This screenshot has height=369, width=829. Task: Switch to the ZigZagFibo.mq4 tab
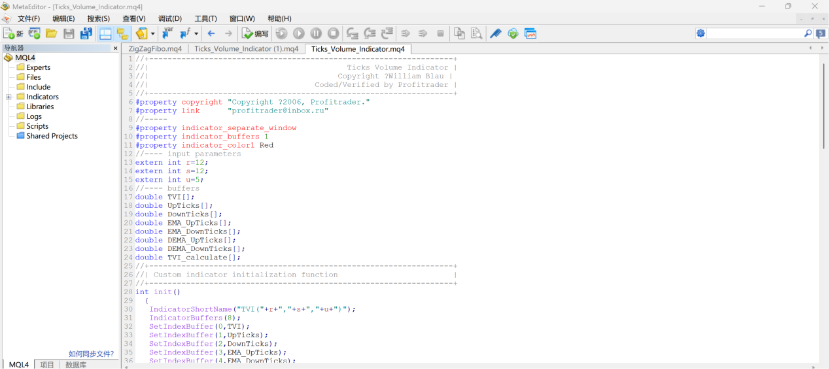pyautogui.click(x=155, y=49)
